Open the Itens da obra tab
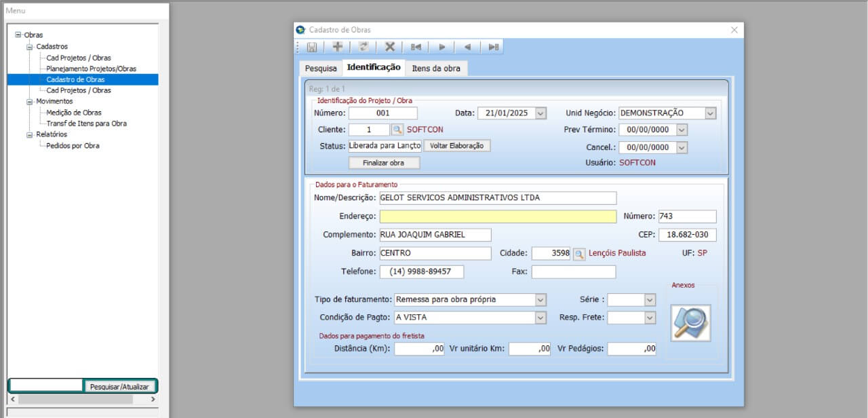The width and height of the screenshot is (868, 418). click(435, 69)
